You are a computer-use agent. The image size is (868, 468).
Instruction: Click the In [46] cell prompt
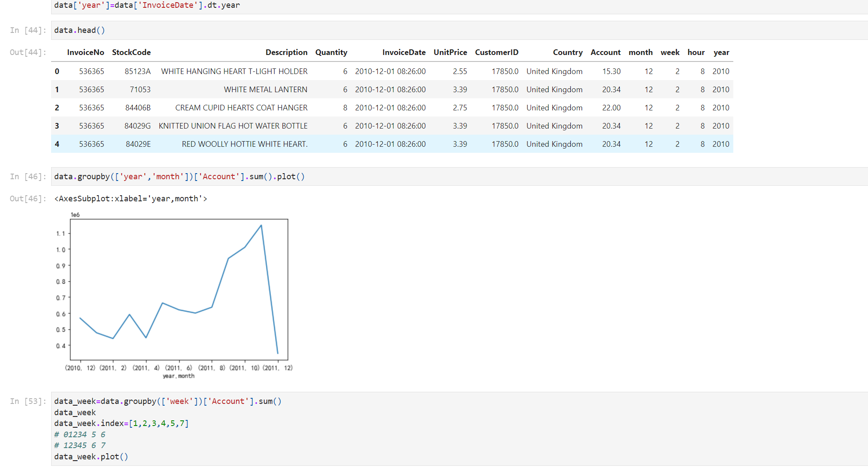[28, 177]
